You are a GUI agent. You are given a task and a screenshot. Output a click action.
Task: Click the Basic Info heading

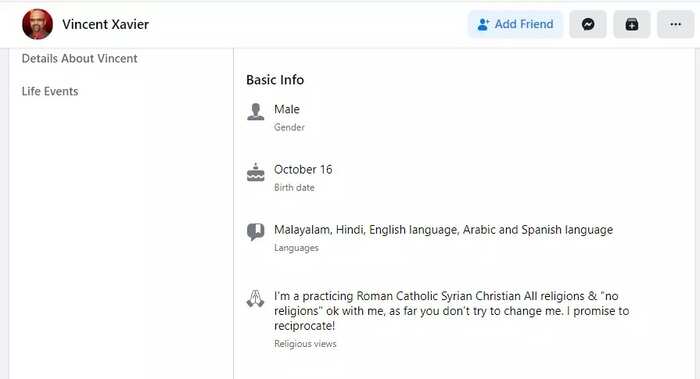tap(275, 80)
